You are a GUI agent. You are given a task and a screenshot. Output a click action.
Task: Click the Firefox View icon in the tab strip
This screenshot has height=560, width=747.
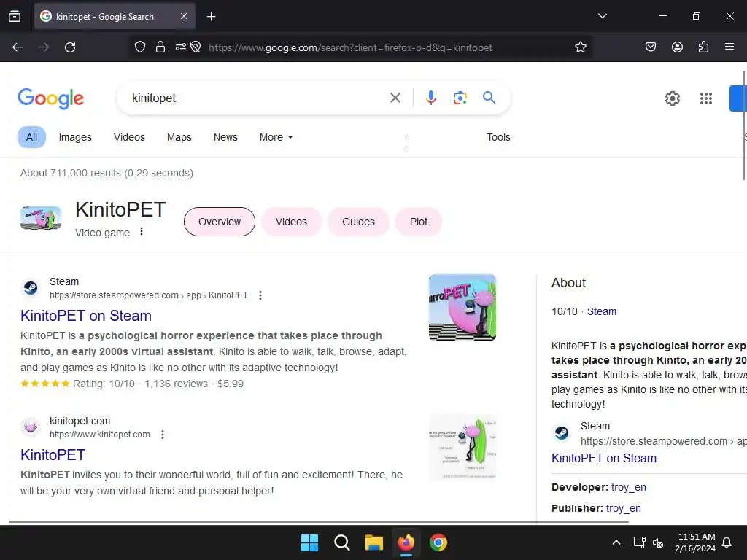tap(15, 17)
